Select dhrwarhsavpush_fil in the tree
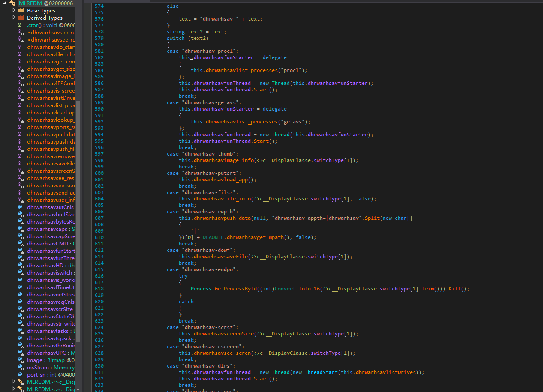The height and width of the screenshot is (392, 543). tap(51, 149)
